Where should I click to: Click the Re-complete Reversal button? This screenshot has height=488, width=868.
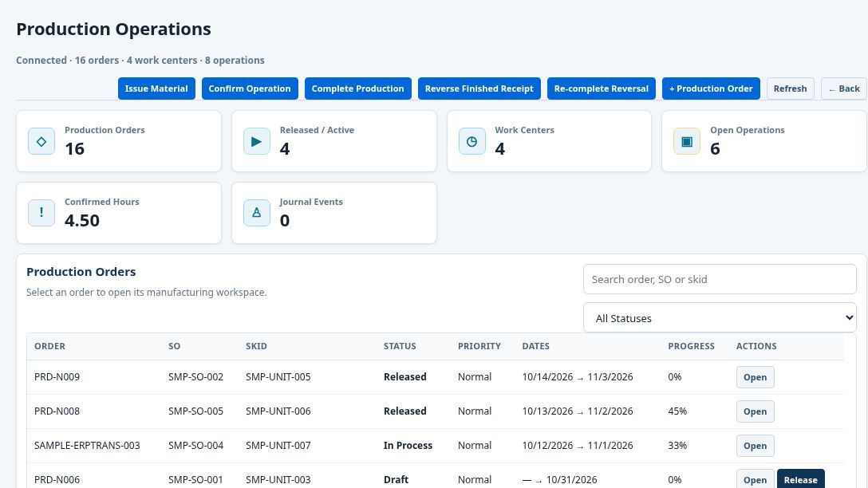pyautogui.click(x=602, y=89)
